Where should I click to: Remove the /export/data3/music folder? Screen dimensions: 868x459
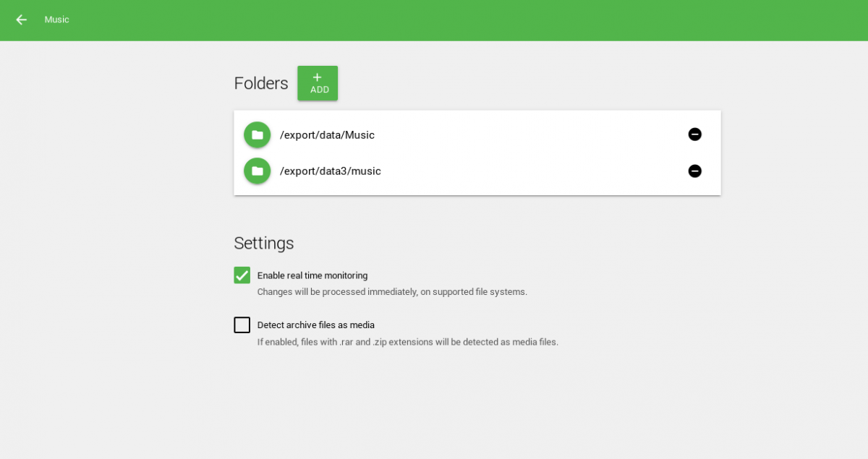pos(694,171)
